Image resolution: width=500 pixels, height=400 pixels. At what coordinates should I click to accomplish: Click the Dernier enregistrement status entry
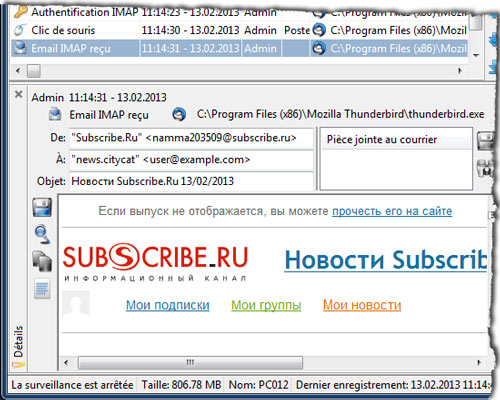click(x=393, y=385)
